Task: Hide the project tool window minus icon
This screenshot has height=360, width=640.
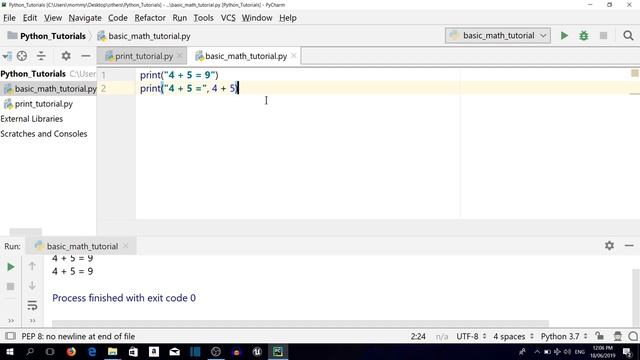Action: [x=86, y=56]
